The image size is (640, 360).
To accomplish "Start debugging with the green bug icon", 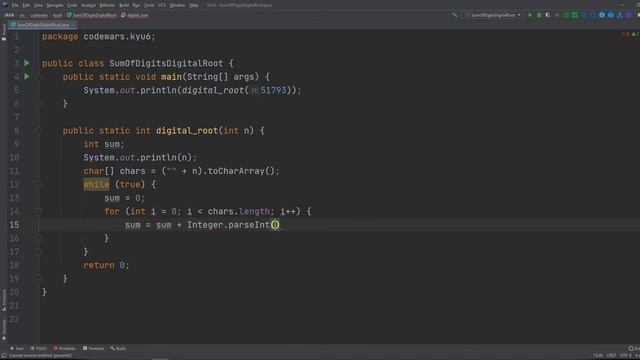I will pyautogui.click(x=539, y=15).
